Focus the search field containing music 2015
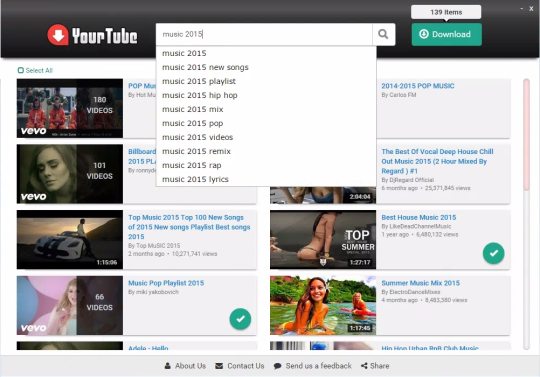This screenshot has height=377, width=540. pyautogui.click(x=264, y=34)
